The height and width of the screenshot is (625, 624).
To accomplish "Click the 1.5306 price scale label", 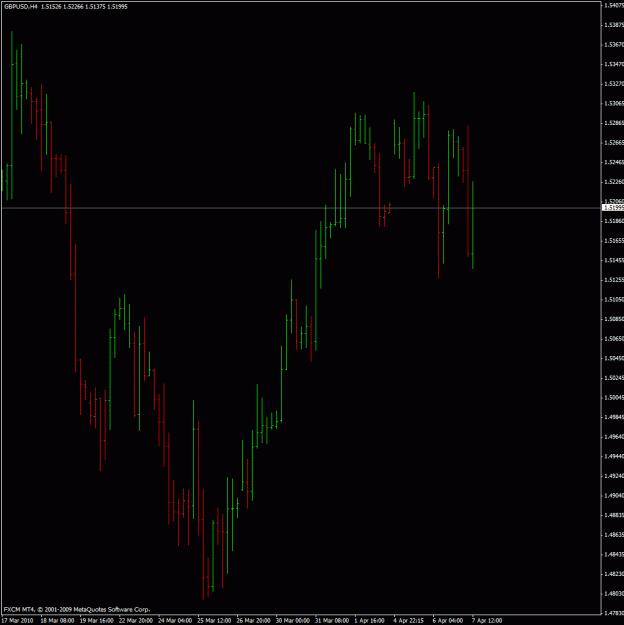I will click(614, 103).
